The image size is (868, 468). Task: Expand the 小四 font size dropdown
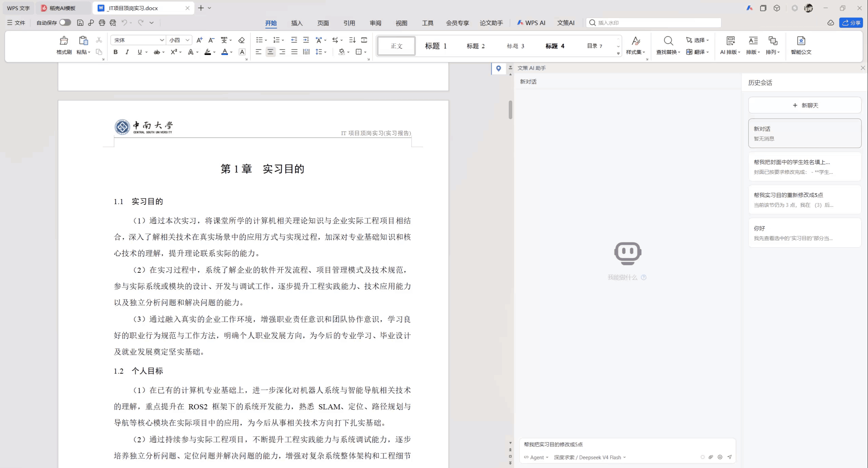[x=179, y=40]
